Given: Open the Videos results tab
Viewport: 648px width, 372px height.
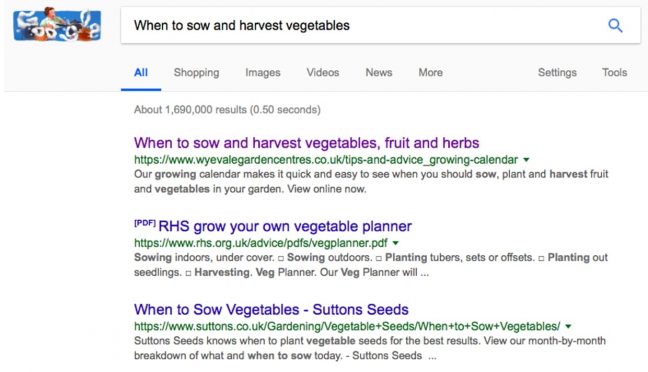Looking at the screenshot, I should point(323,72).
